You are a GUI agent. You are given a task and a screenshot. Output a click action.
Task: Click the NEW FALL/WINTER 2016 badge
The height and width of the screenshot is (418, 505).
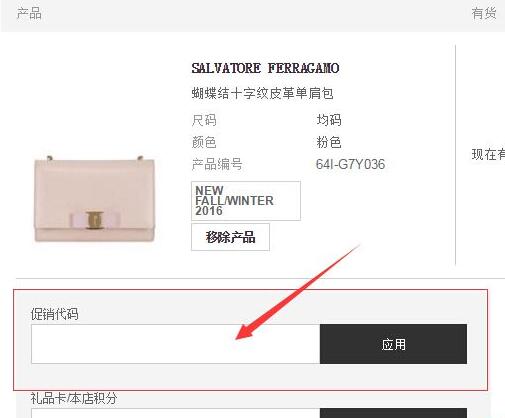pyautogui.click(x=246, y=201)
